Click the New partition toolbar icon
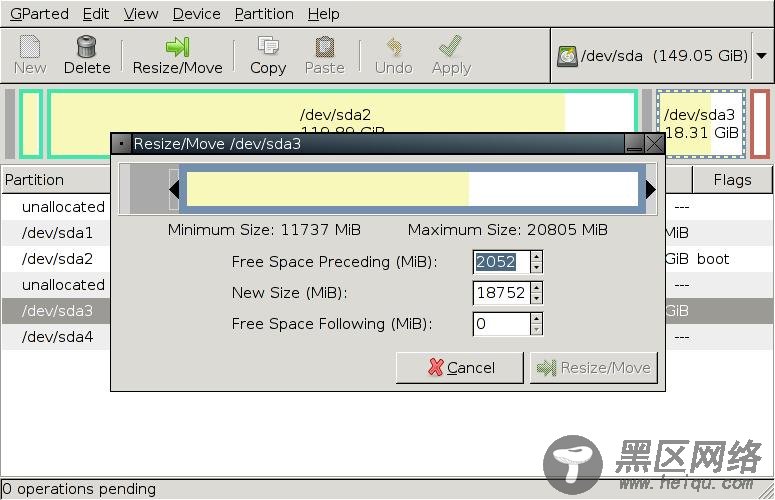This screenshot has height=500, width=775. 30,46
